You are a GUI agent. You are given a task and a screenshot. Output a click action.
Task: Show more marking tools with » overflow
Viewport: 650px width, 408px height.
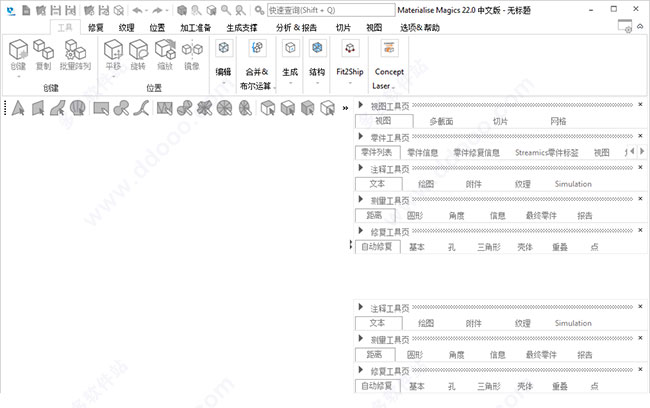tap(345, 108)
